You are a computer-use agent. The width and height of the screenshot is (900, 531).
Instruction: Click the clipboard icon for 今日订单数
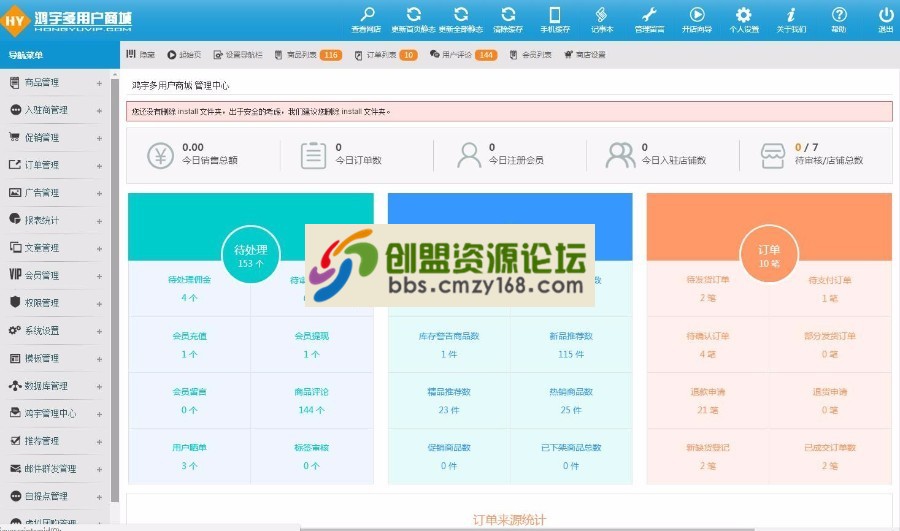[313, 155]
